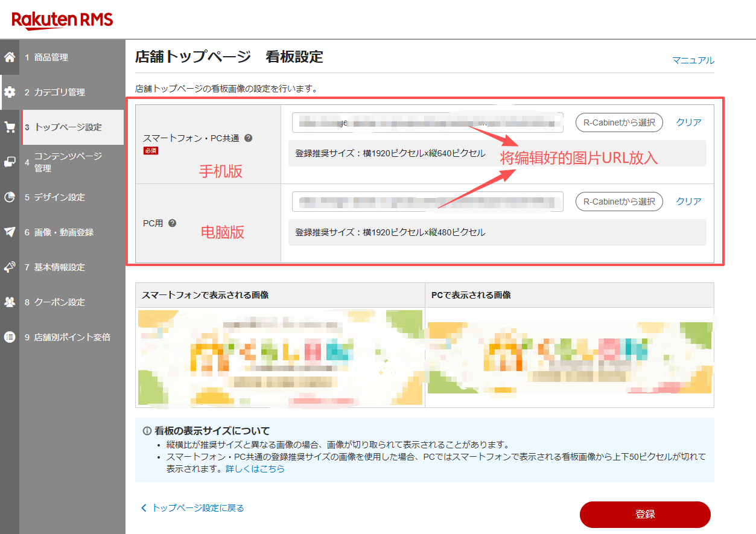The image size is (756, 534).
Task: Open the 詳しくはこちら link
Action: (255, 469)
